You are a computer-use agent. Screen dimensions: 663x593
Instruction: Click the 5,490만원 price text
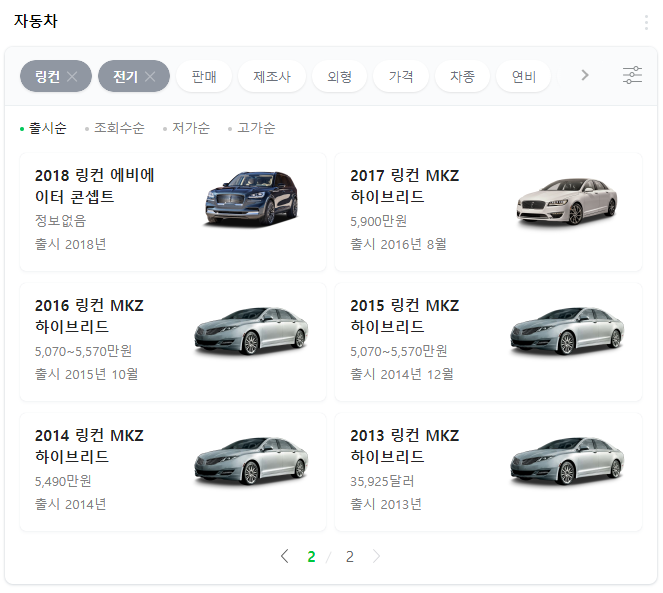pyautogui.click(x=63, y=481)
